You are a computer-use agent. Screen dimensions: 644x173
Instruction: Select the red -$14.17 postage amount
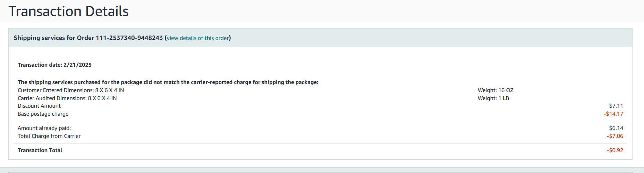613,114
